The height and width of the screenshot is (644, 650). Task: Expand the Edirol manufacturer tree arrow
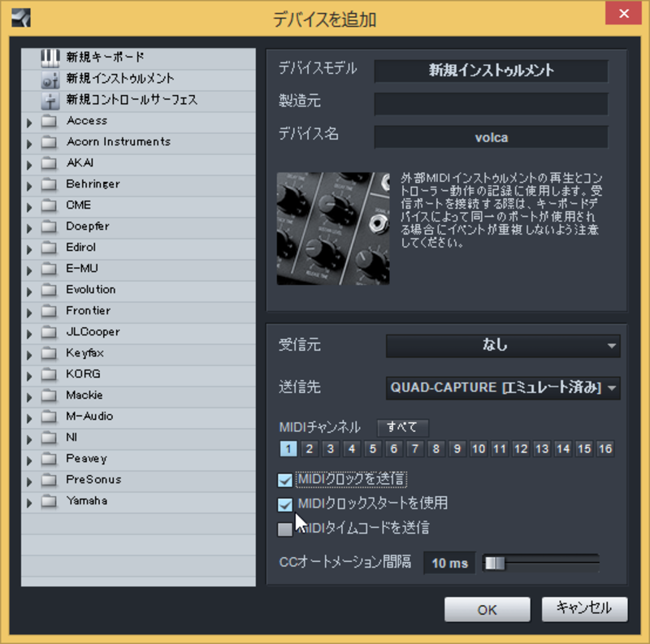[29, 250]
